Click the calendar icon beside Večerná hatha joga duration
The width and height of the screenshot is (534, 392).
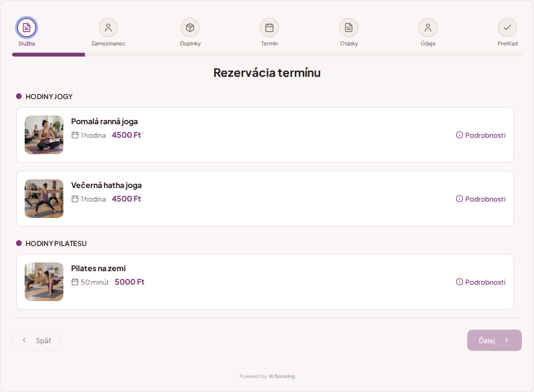pos(75,199)
